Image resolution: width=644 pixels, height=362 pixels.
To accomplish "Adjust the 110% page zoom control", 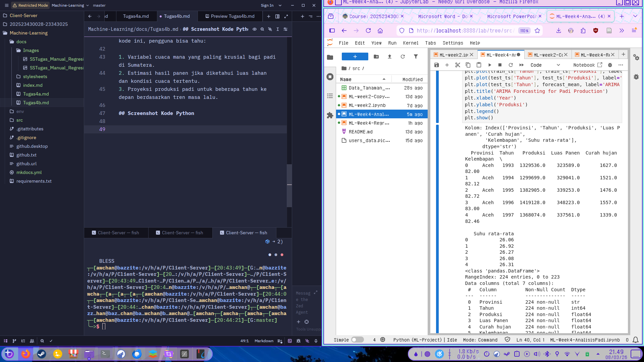I will coord(524,31).
